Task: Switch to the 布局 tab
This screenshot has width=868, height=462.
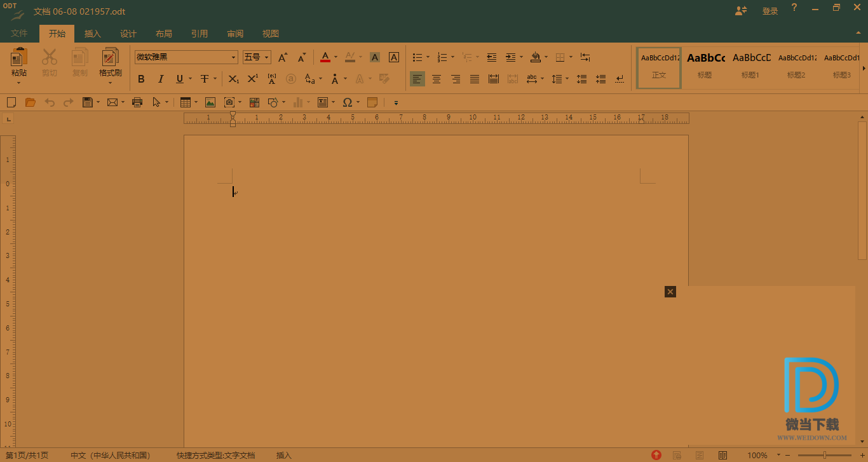Action: click(x=164, y=34)
